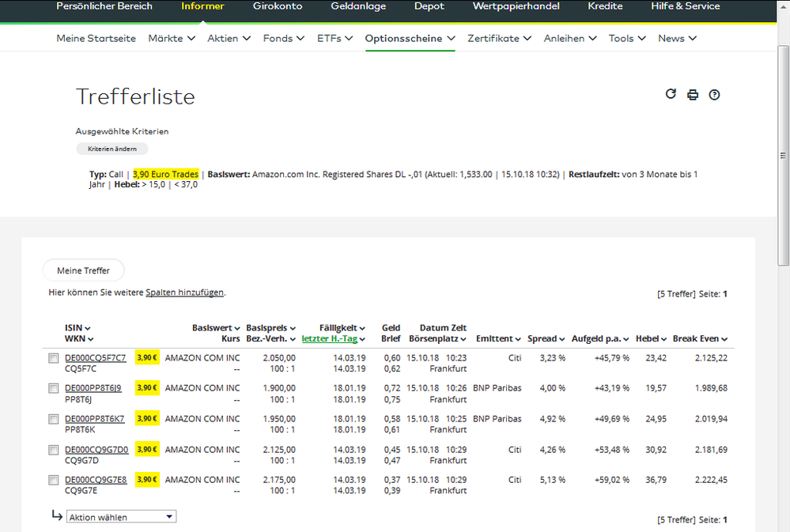Open the Aktion wählen dropdown
The image size is (790, 532).
120,516
